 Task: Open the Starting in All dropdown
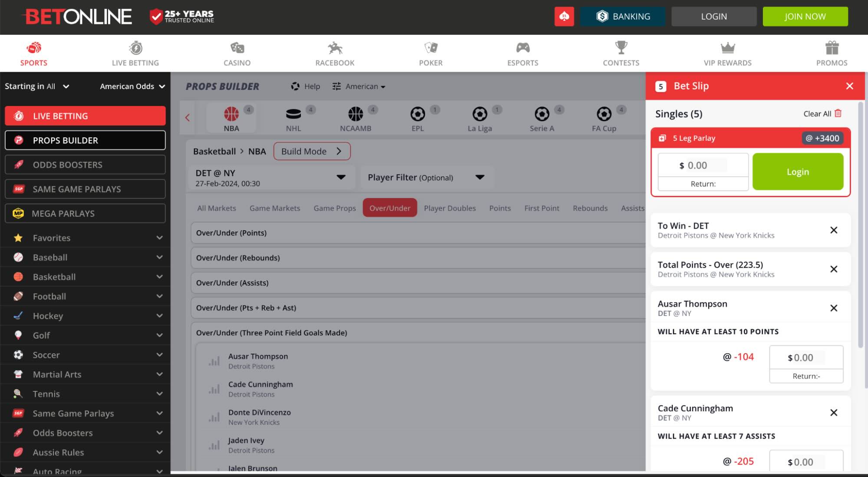click(37, 86)
